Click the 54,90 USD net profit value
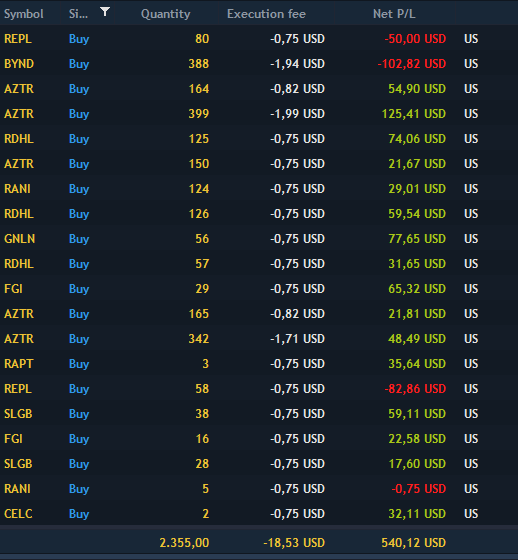Viewport: 518px width, 560px height. tap(417, 89)
